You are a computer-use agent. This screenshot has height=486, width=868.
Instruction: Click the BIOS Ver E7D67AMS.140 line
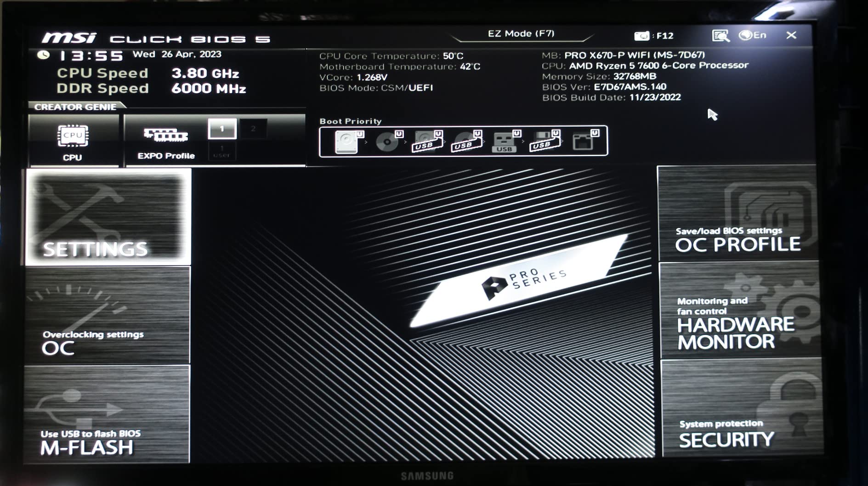(x=604, y=87)
